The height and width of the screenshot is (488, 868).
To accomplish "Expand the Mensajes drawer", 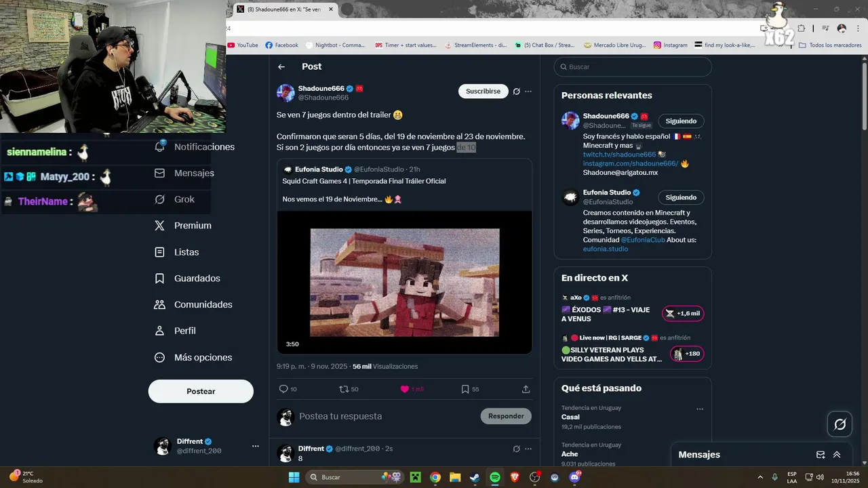I will coord(837,455).
